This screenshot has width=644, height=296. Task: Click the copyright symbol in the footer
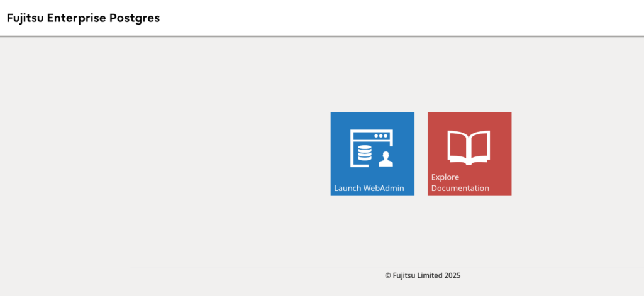click(x=388, y=275)
